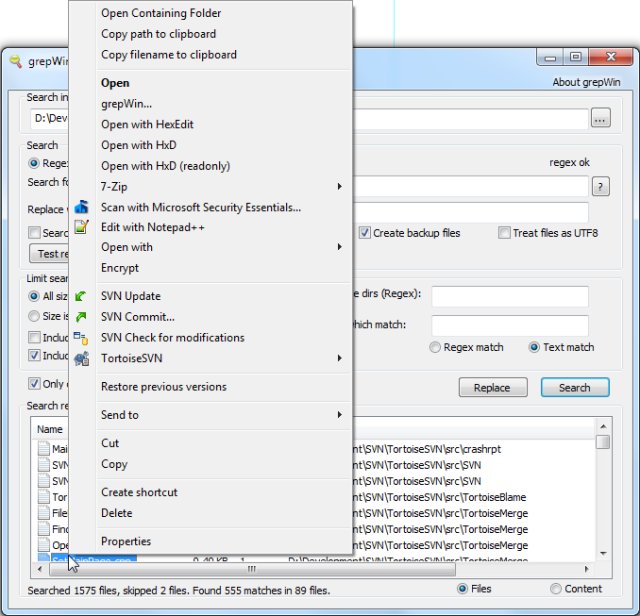This screenshot has width=640, height=616.
Task: Click the results vertical scrollbar thumb
Action: [x=603, y=442]
